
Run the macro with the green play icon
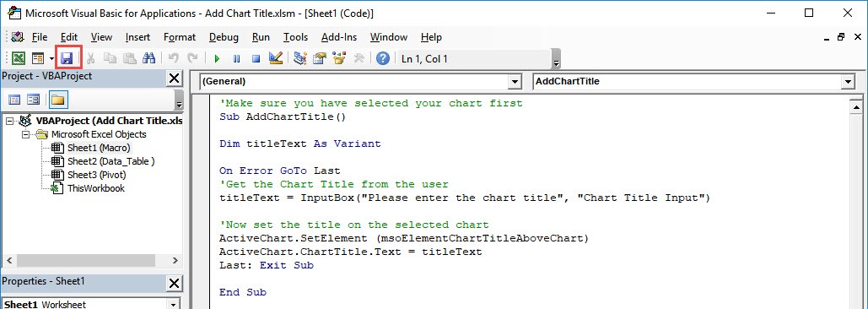(217, 58)
